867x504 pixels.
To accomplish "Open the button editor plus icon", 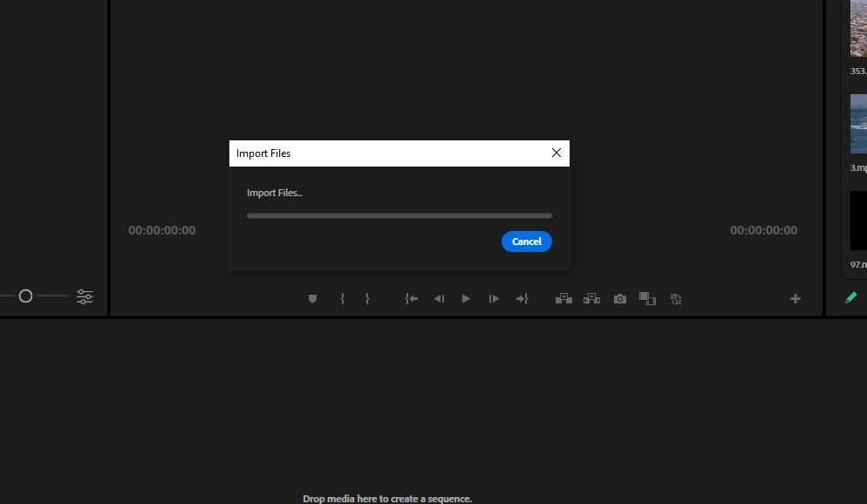I will [x=795, y=299].
